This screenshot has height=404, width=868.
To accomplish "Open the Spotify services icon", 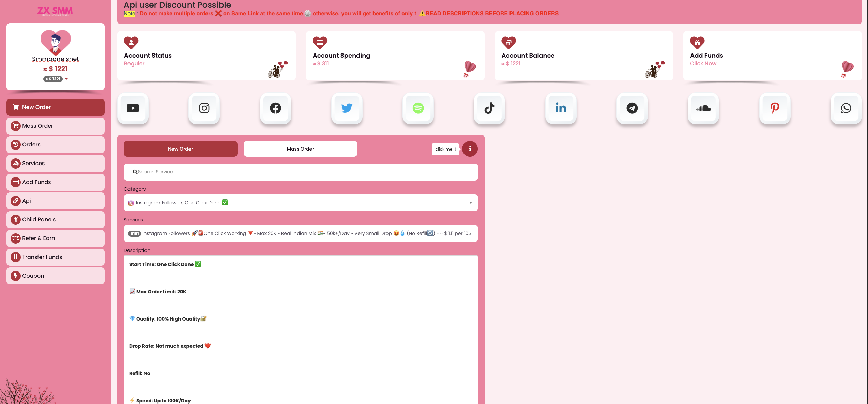I will [418, 108].
